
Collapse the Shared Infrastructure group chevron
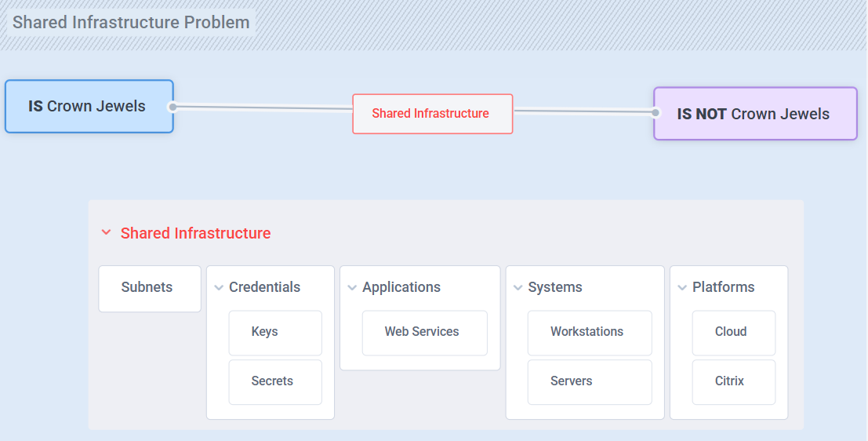[x=106, y=233]
